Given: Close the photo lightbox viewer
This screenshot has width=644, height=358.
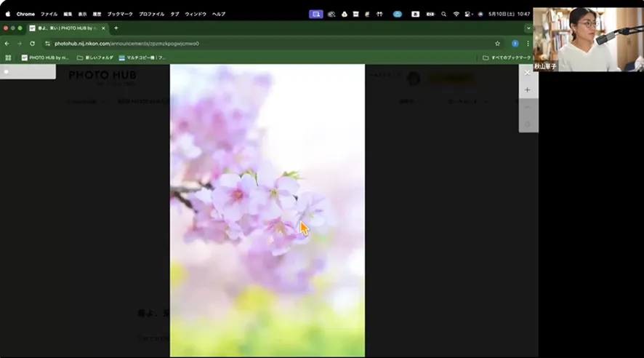Looking at the screenshot, I should tap(528, 73).
